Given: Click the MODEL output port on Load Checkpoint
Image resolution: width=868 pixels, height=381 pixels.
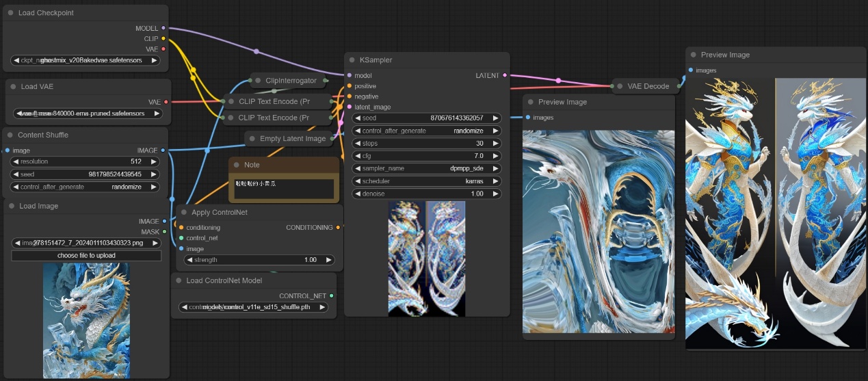Looking at the screenshot, I should (163, 28).
